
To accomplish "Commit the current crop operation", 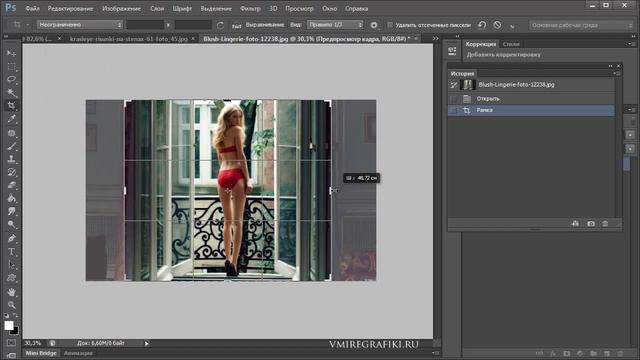I will [x=512, y=26].
